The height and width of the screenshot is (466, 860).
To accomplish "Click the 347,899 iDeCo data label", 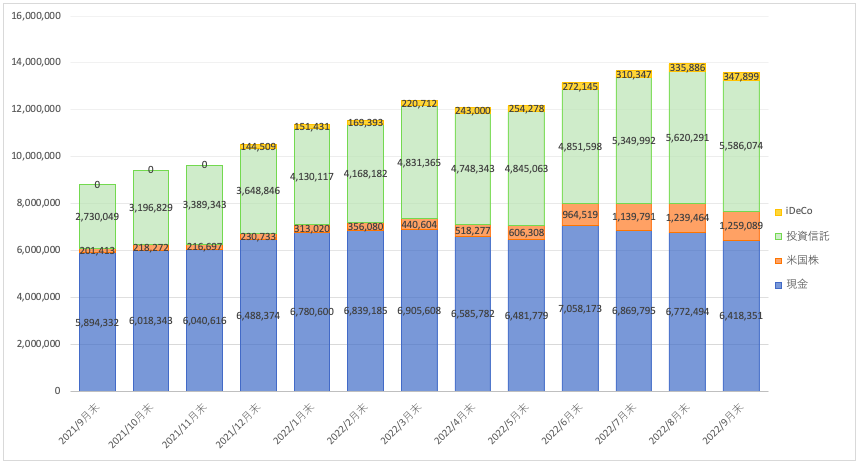I will point(741,77).
